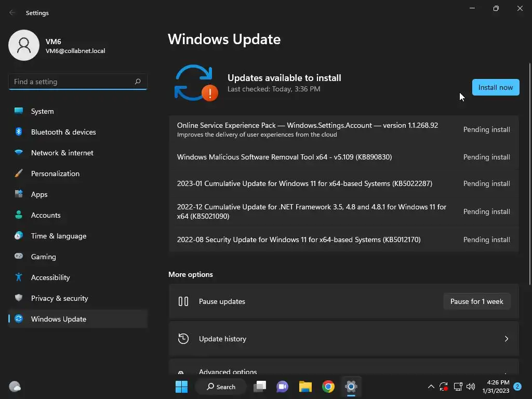Open the Chat app in taskbar

(x=282, y=387)
